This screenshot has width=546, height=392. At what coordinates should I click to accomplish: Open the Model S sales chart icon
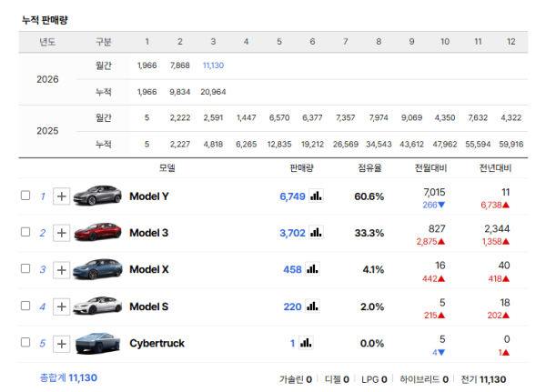312,307
